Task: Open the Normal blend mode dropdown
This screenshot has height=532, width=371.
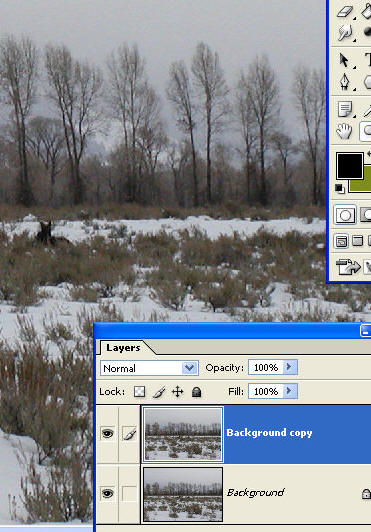Action: 149,368
